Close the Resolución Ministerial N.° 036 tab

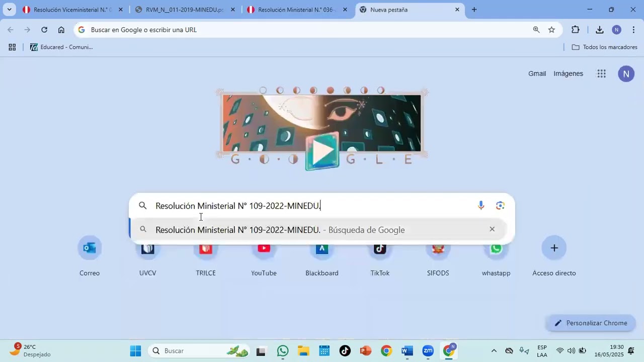[x=345, y=10]
